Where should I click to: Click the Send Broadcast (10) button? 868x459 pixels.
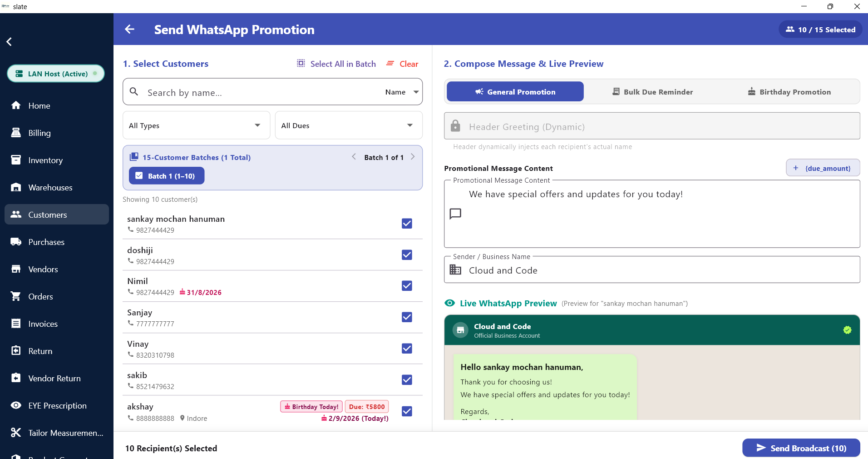(x=801, y=448)
